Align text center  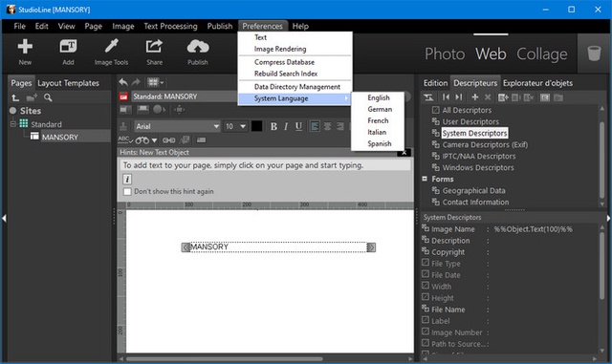click(x=327, y=126)
